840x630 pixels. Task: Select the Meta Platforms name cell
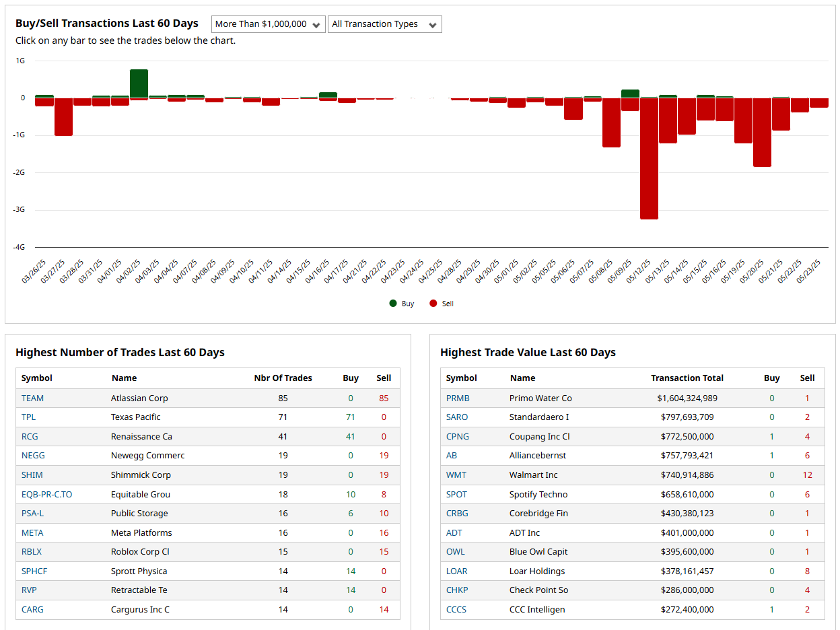[141, 532]
